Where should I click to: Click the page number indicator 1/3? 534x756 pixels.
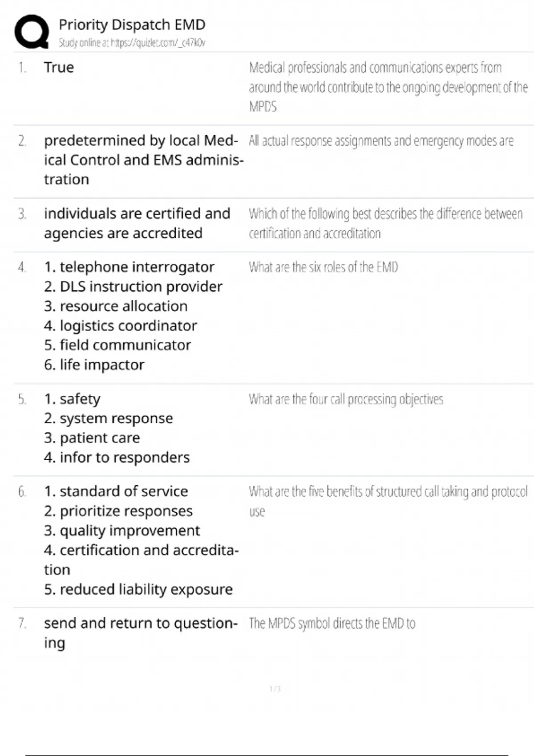[x=275, y=689]
